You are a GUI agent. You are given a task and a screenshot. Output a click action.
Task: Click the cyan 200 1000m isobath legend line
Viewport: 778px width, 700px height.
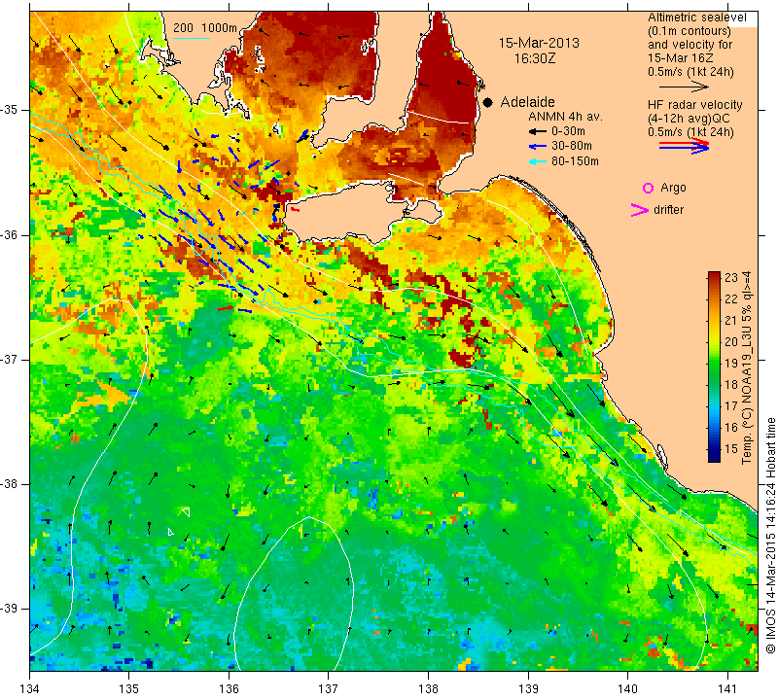click(x=192, y=38)
